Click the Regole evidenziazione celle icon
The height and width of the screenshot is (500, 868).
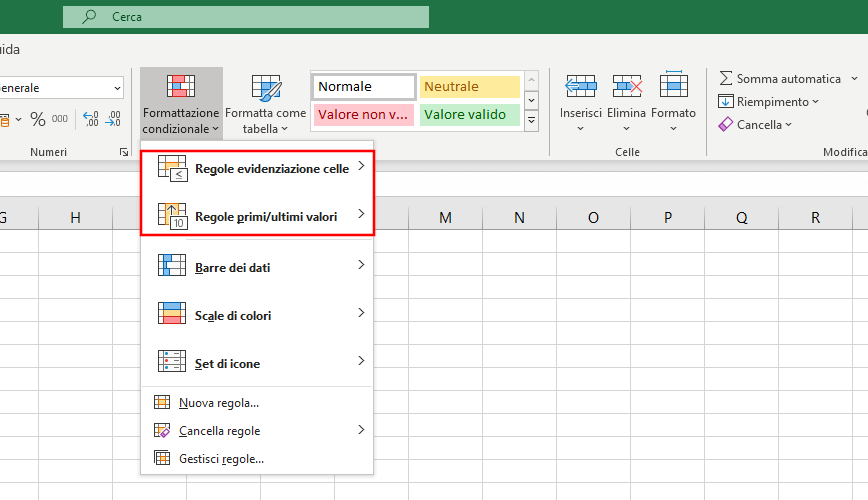172,168
